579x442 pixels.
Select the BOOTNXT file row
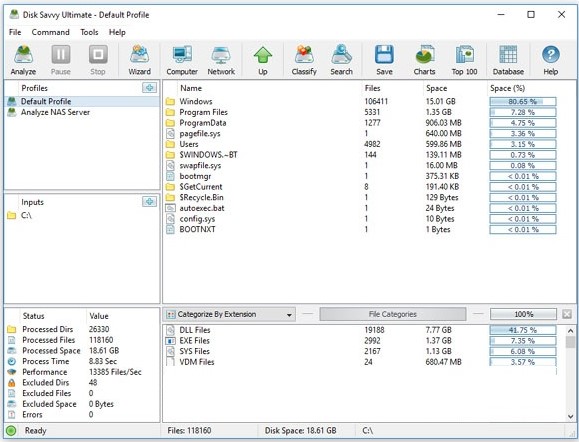[x=362, y=229]
